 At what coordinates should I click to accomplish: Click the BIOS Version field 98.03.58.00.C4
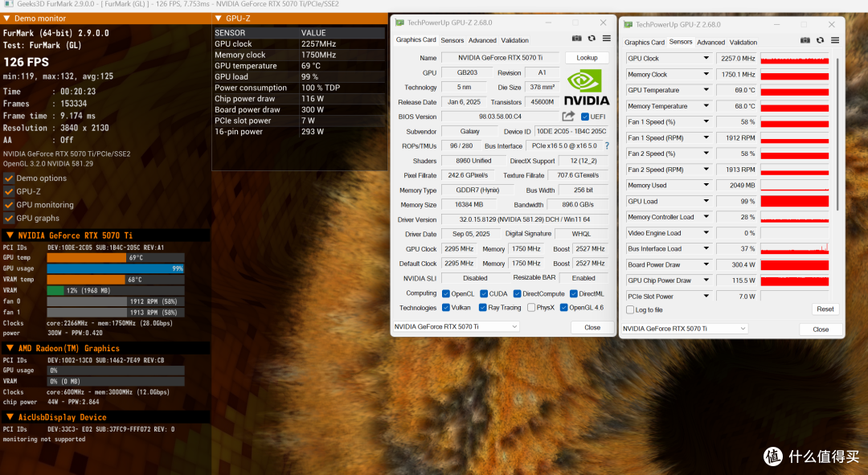coord(500,117)
